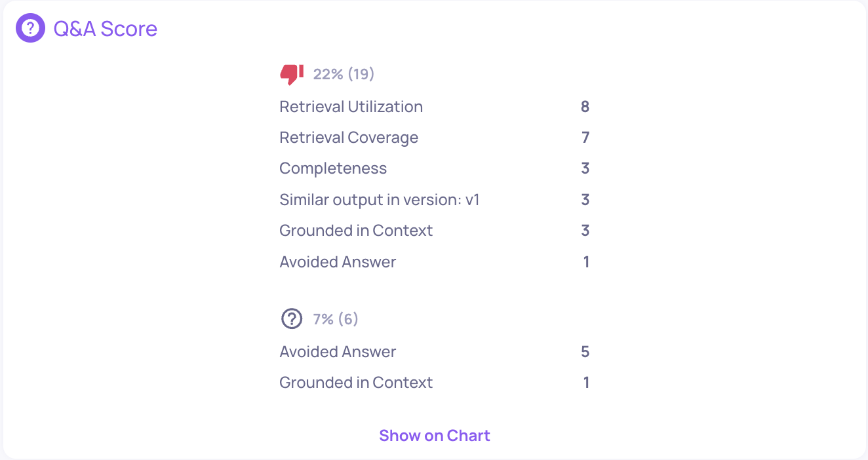Image resolution: width=868 pixels, height=460 pixels.
Task: Click Similar output in version: v1
Action: [380, 200]
